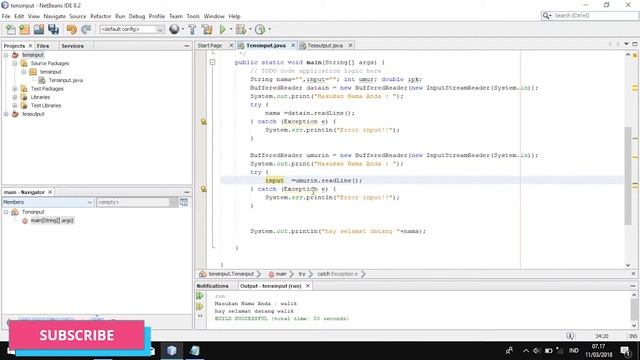Switch to the Start Page tab
640x360 pixels.
pos(210,45)
